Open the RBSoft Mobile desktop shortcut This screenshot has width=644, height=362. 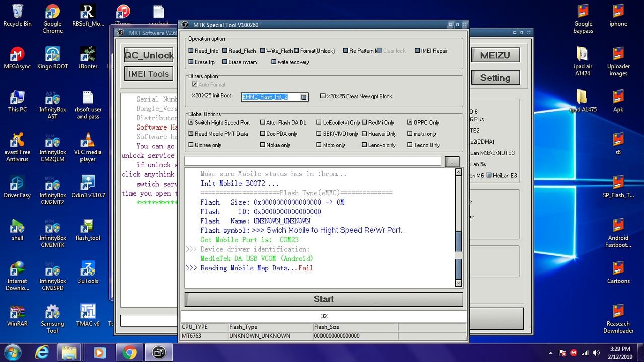(88, 15)
